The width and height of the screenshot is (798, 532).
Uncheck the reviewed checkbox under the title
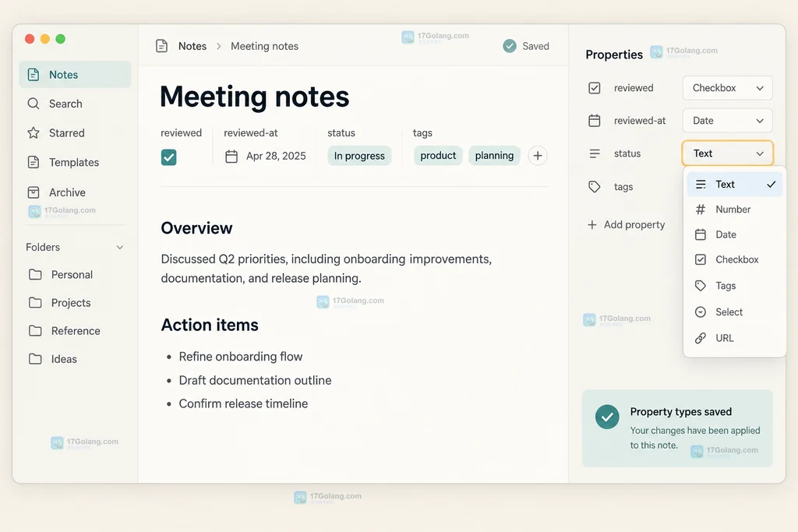[x=169, y=157]
